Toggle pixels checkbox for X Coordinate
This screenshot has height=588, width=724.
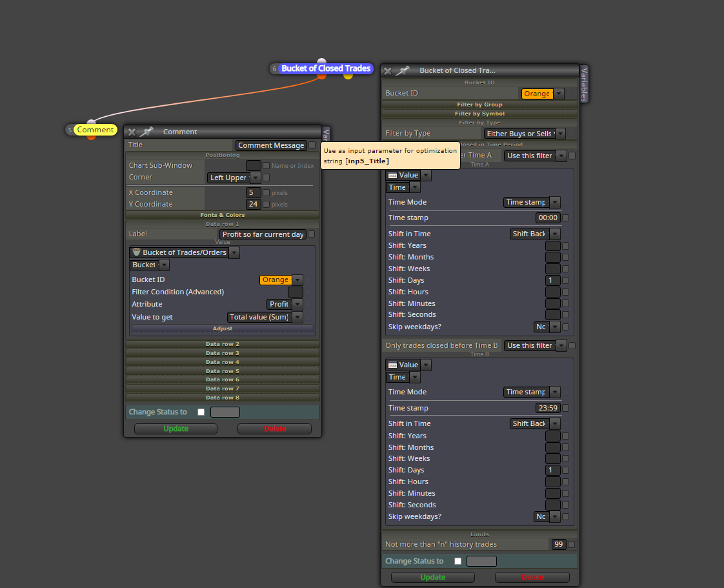[x=266, y=192]
